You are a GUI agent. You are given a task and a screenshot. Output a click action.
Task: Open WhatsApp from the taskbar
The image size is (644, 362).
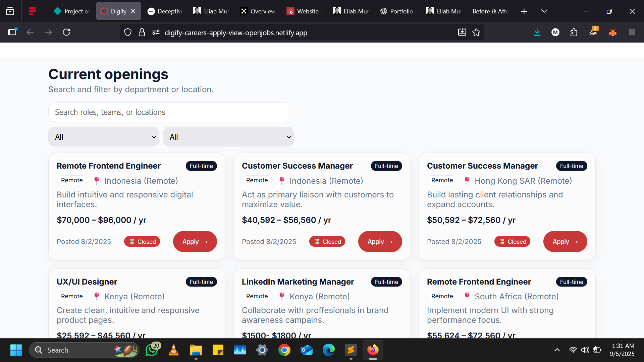pos(152,350)
